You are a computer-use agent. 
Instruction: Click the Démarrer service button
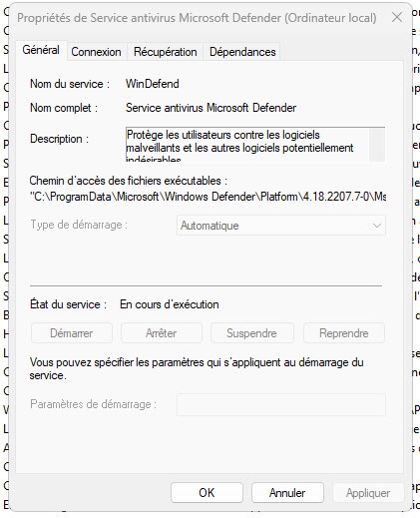point(72,333)
